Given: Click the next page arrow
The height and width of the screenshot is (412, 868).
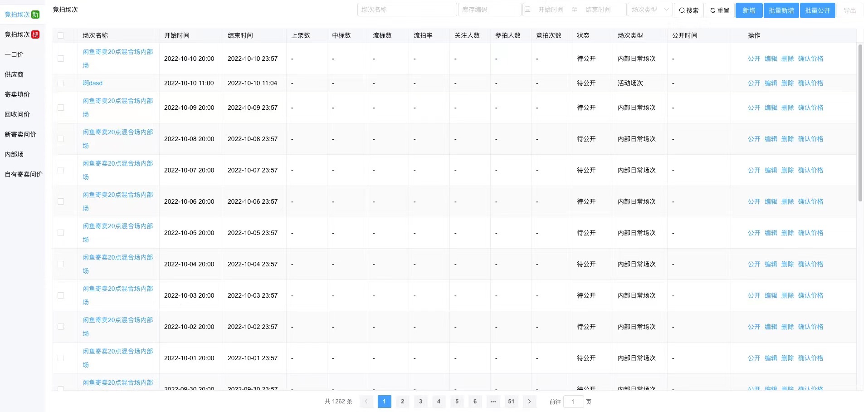Looking at the screenshot, I should coord(529,402).
